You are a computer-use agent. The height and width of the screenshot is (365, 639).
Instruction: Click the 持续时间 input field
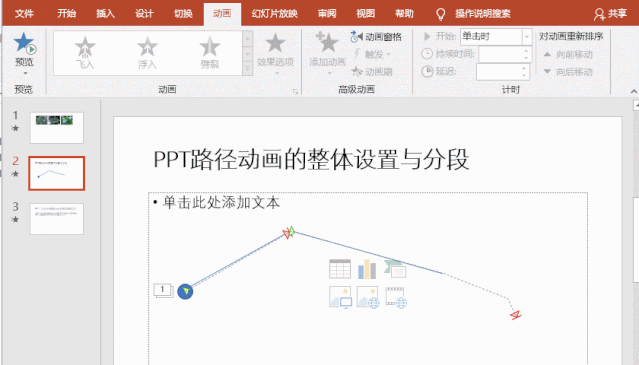500,54
